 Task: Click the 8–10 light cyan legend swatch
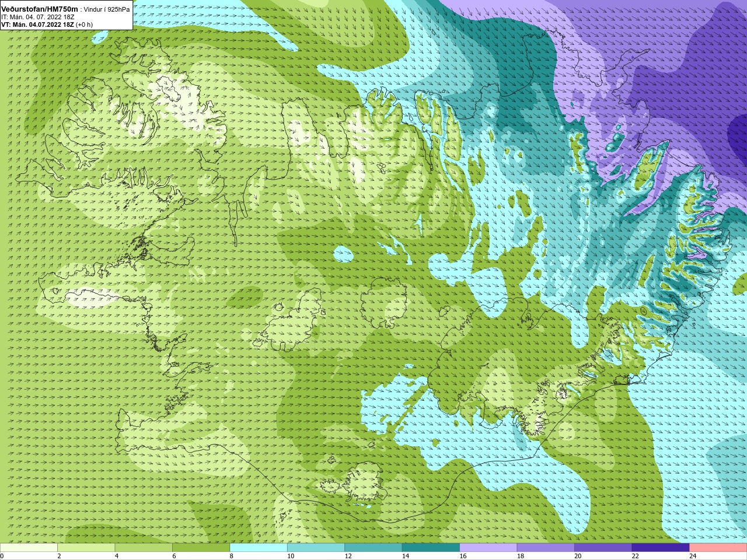tap(259, 548)
